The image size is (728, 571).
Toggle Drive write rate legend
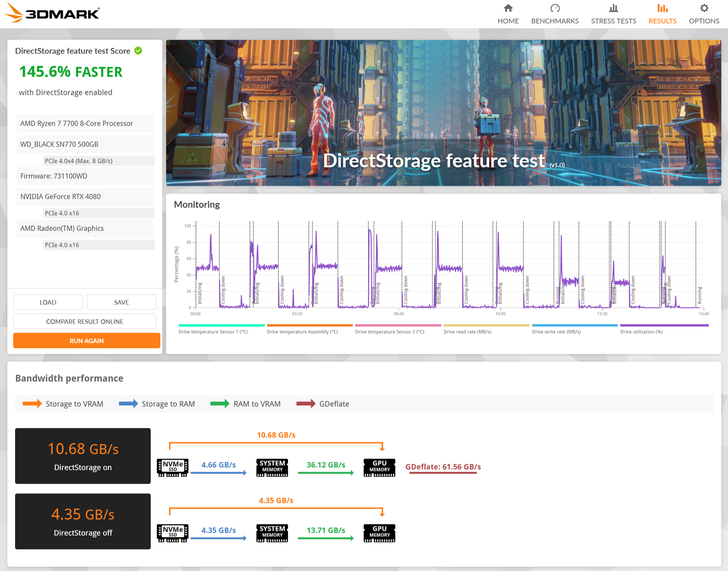coord(556,332)
